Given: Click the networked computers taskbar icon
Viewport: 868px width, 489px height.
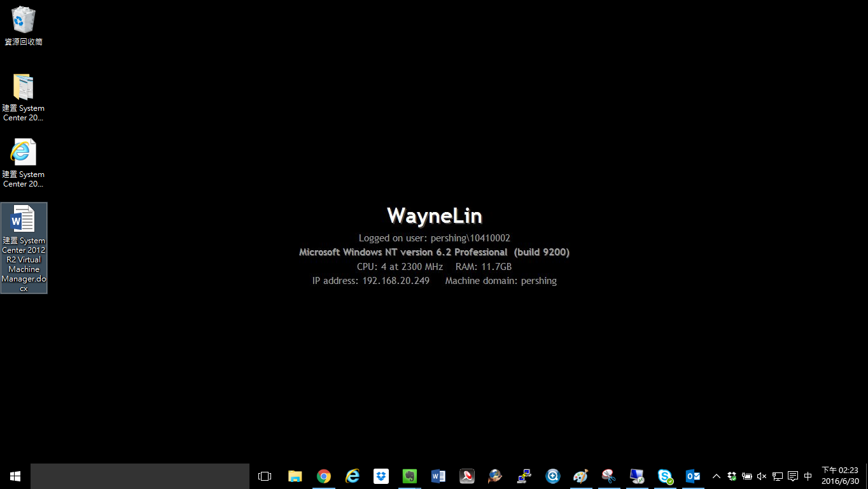Looking at the screenshot, I should (x=524, y=476).
